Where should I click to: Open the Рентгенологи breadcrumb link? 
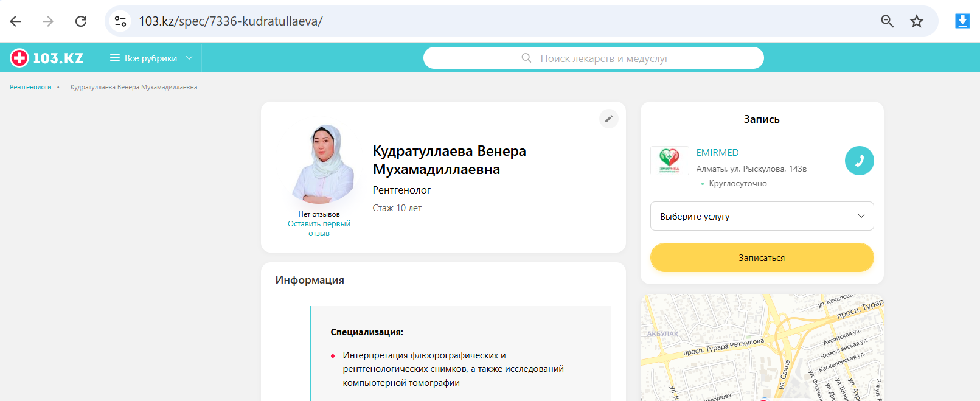[30, 87]
